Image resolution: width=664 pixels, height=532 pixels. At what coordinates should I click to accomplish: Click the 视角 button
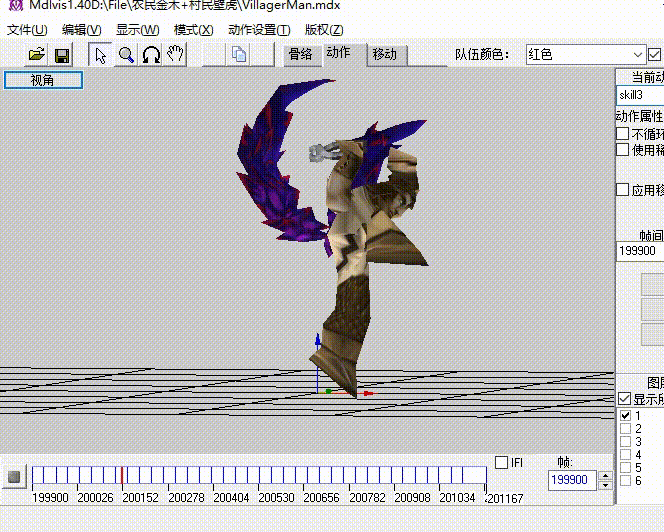click(x=43, y=80)
